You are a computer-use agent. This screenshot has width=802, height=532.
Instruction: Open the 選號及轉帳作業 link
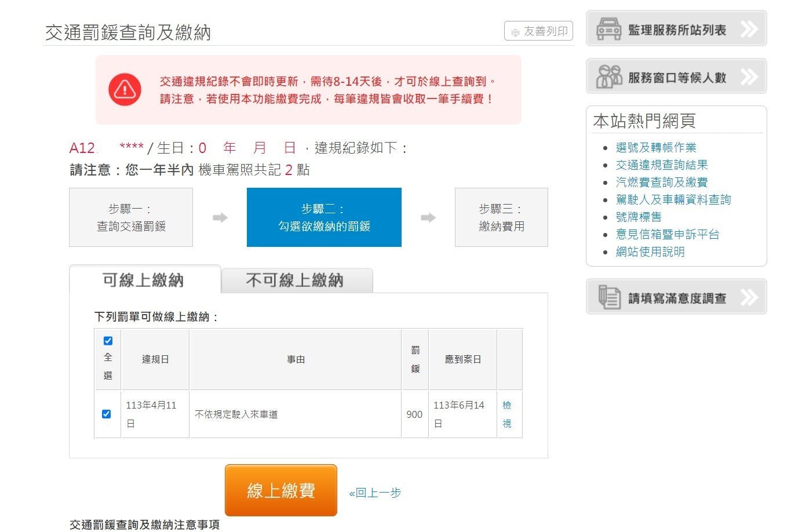coord(656,147)
